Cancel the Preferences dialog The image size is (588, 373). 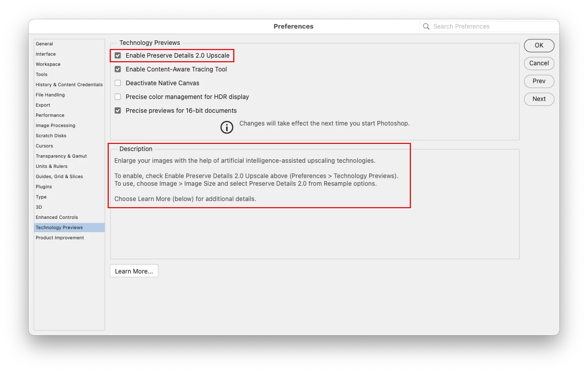(539, 63)
